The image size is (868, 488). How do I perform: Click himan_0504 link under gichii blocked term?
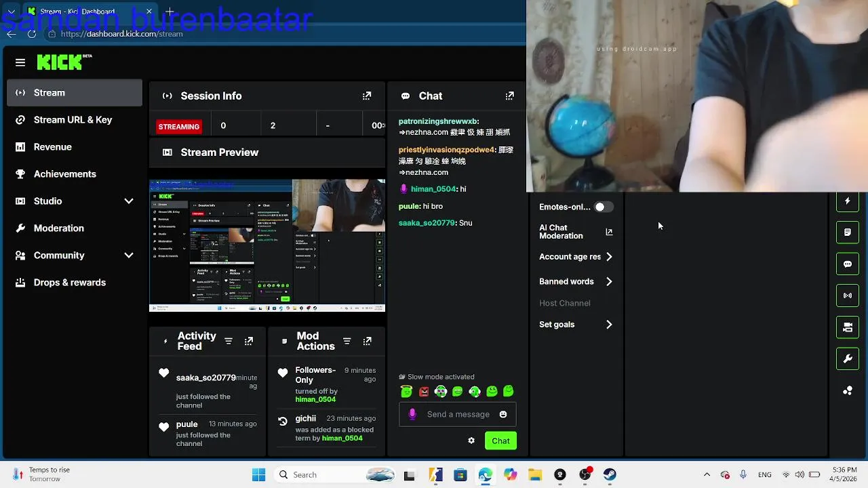click(x=342, y=439)
